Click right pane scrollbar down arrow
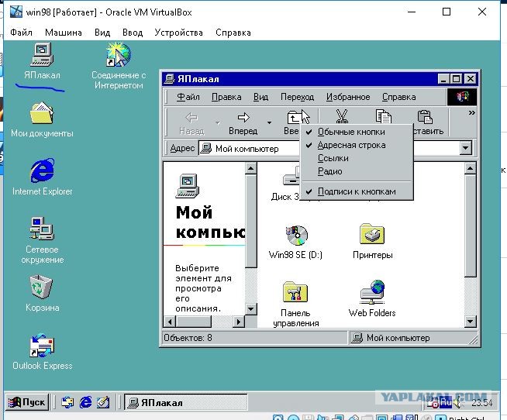This screenshot has width=507, height=420. coord(471,322)
